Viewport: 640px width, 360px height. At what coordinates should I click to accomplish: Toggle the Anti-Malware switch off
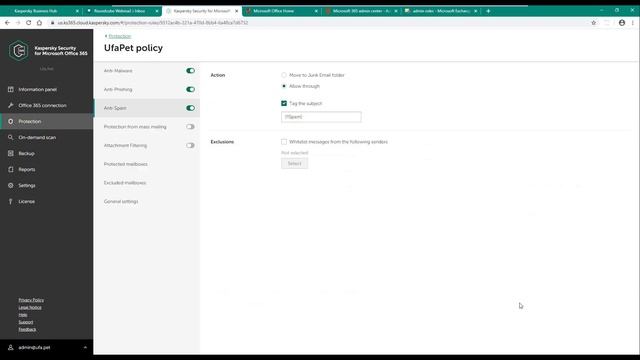[x=190, y=71]
